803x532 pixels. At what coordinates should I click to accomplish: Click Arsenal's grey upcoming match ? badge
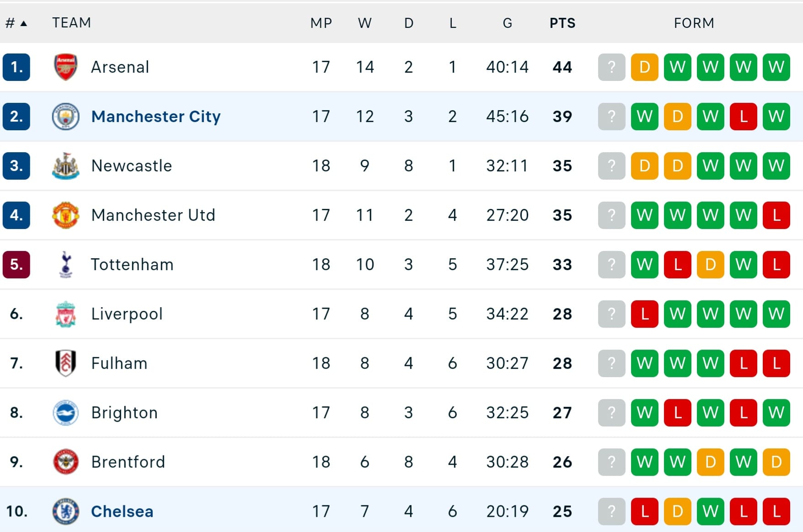coord(612,67)
